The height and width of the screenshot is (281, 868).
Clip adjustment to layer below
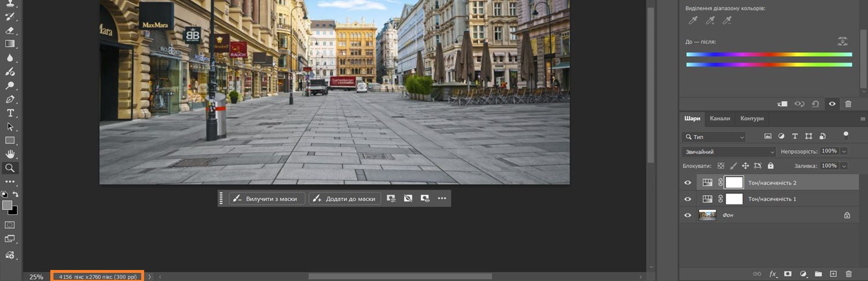pyautogui.click(x=783, y=104)
